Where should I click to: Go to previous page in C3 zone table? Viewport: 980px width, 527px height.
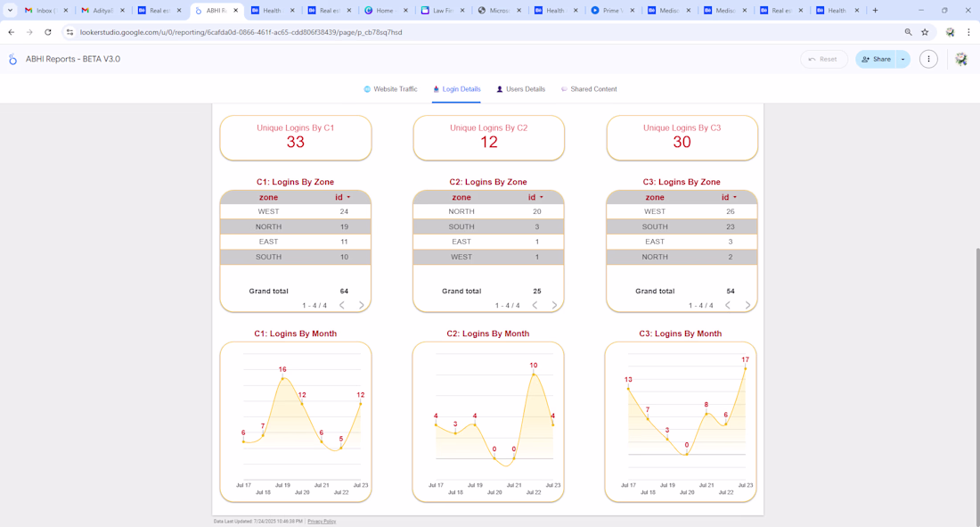pyautogui.click(x=728, y=306)
